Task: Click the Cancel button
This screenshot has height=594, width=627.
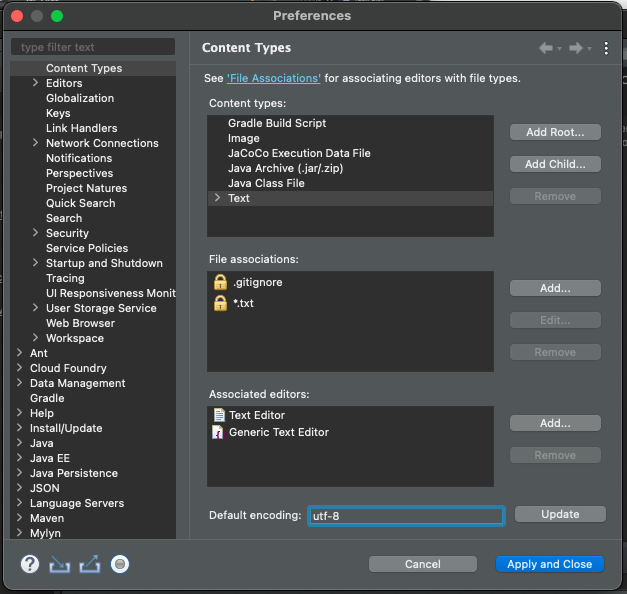Action: click(423, 564)
